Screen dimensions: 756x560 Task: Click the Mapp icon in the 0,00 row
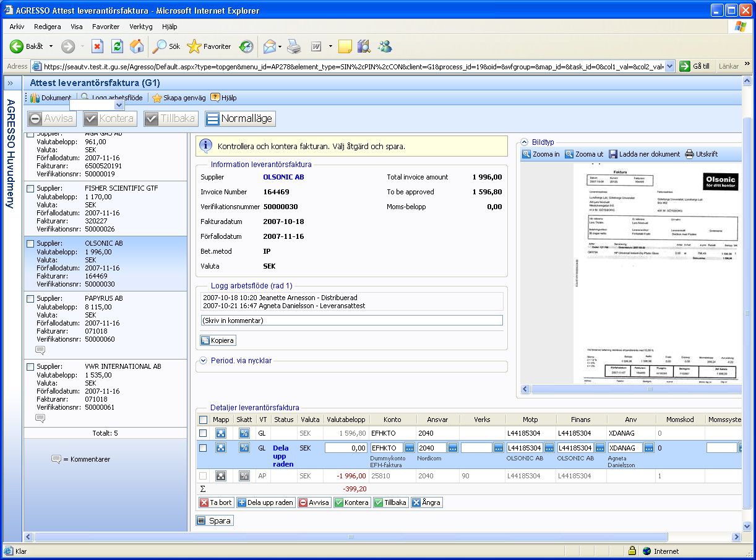point(220,448)
